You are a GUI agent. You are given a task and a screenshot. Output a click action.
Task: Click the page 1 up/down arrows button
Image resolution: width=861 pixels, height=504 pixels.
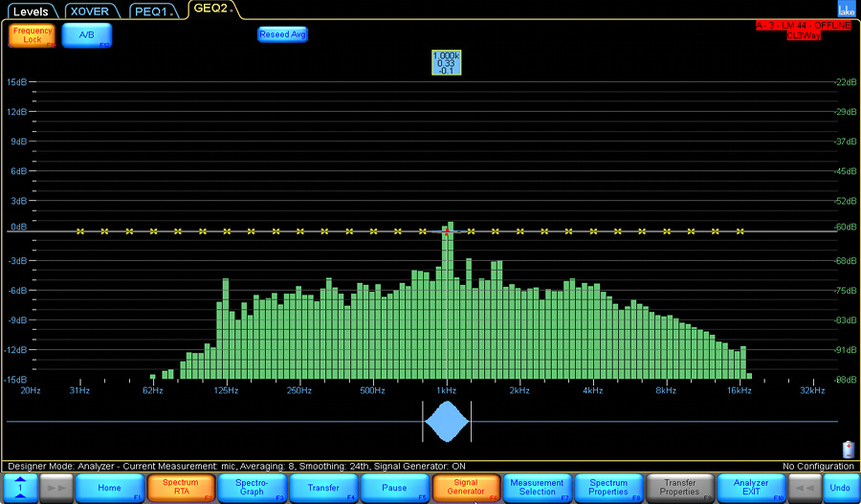tap(21, 488)
